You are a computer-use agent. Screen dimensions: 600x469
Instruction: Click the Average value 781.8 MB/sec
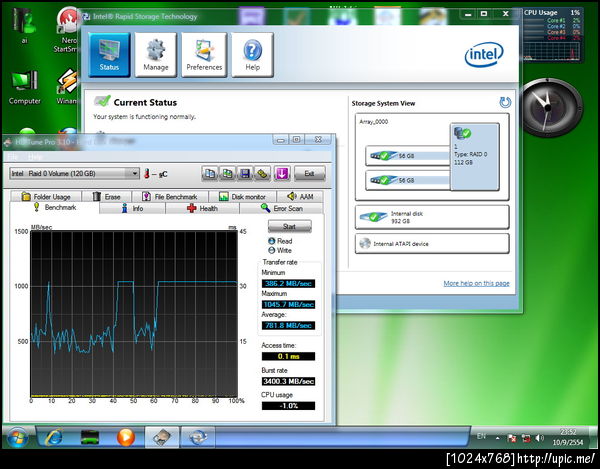tap(288, 326)
